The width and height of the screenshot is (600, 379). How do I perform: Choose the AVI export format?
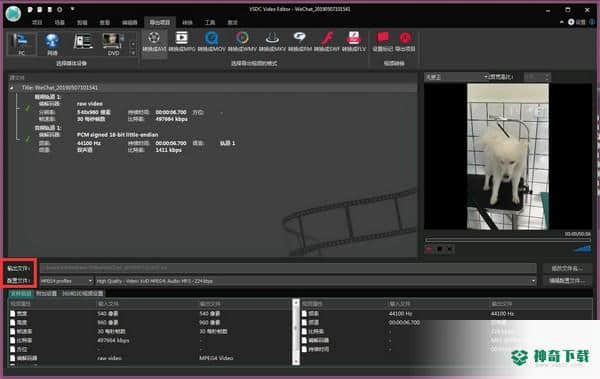pos(154,42)
